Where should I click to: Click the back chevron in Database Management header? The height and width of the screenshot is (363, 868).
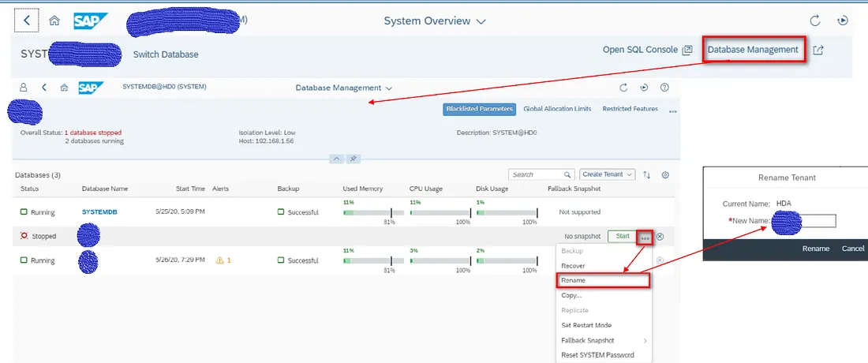click(43, 88)
